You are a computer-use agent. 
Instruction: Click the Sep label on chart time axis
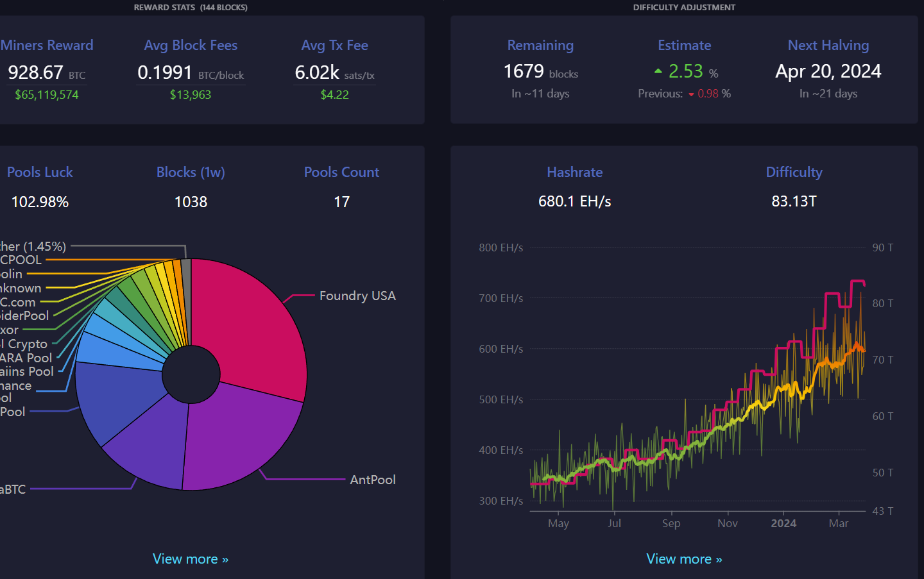point(671,523)
